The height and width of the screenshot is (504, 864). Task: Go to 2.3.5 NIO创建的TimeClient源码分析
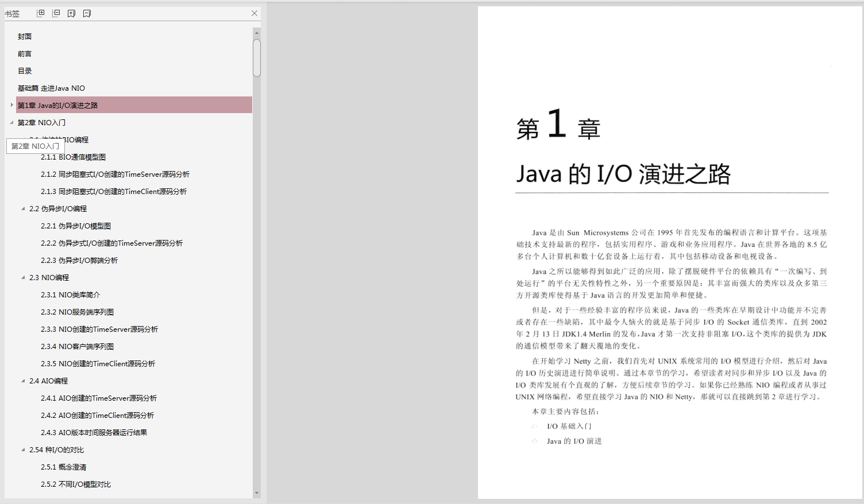(x=98, y=363)
